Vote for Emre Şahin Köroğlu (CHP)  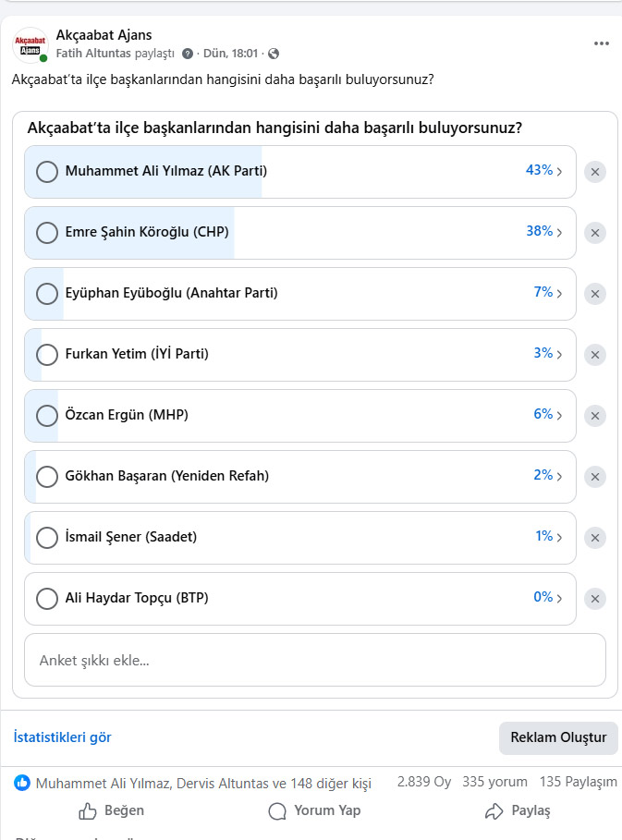point(47,233)
